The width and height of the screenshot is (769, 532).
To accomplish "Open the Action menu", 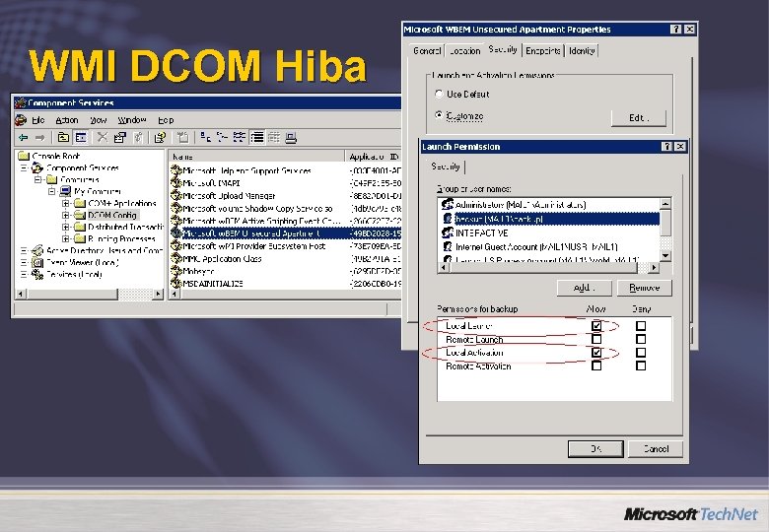I will 67,120.
